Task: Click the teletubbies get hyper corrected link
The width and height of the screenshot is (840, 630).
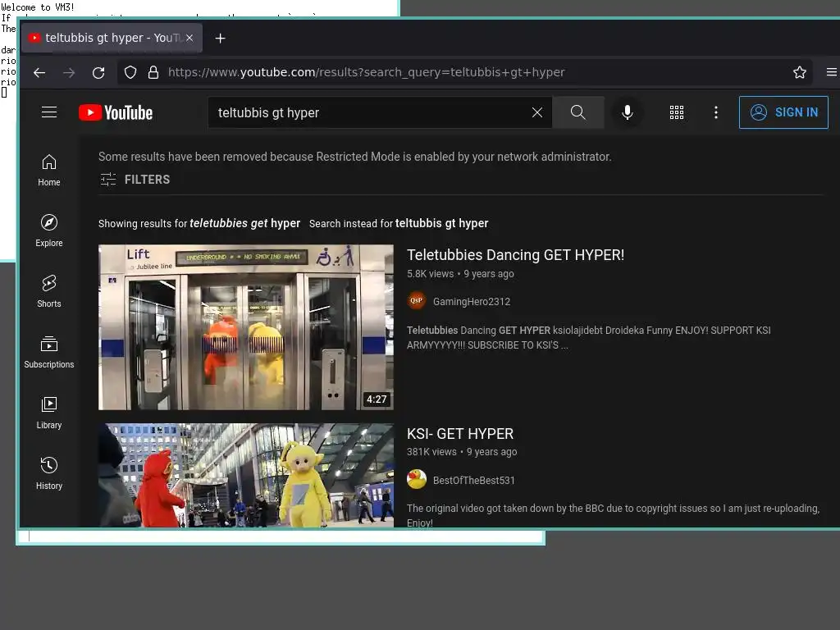Action: 244,223
